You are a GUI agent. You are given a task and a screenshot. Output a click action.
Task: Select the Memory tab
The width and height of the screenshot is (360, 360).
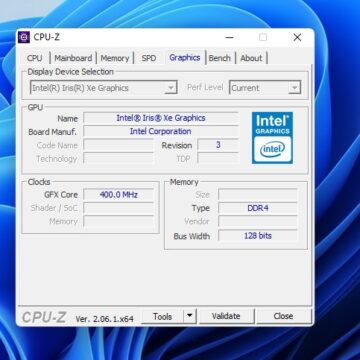[115, 58]
